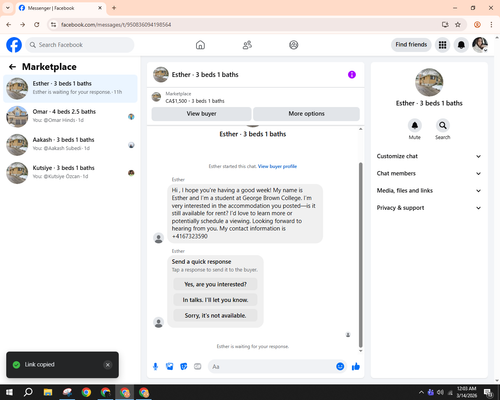Go back using the Marketplace arrow
Viewport: 500px width, 400px height.
(12, 67)
